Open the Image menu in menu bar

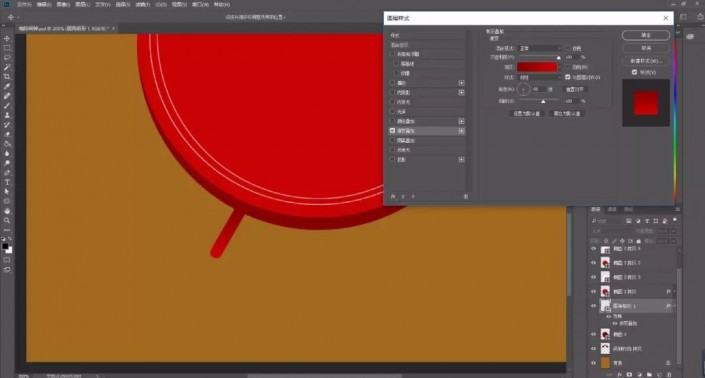coord(63,4)
